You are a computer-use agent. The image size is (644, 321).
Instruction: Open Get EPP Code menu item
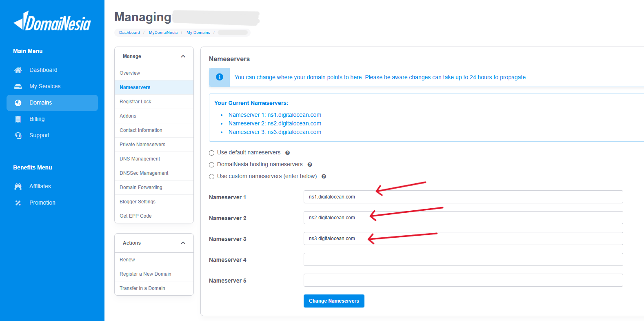click(x=135, y=216)
